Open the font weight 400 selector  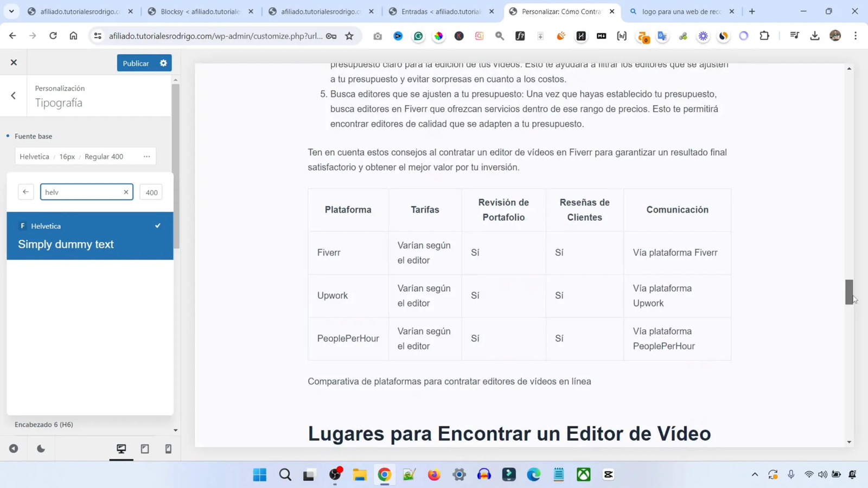[x=151, y=192]
